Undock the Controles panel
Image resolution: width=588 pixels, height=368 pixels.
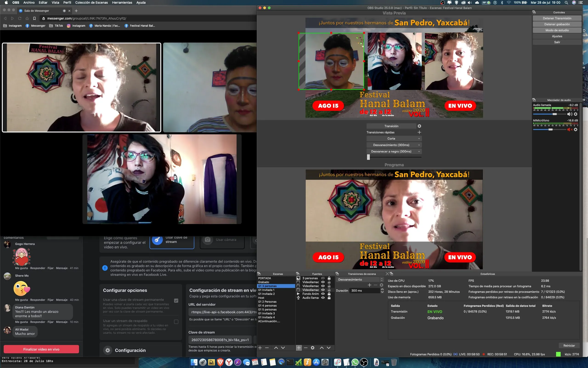point(534,12)
